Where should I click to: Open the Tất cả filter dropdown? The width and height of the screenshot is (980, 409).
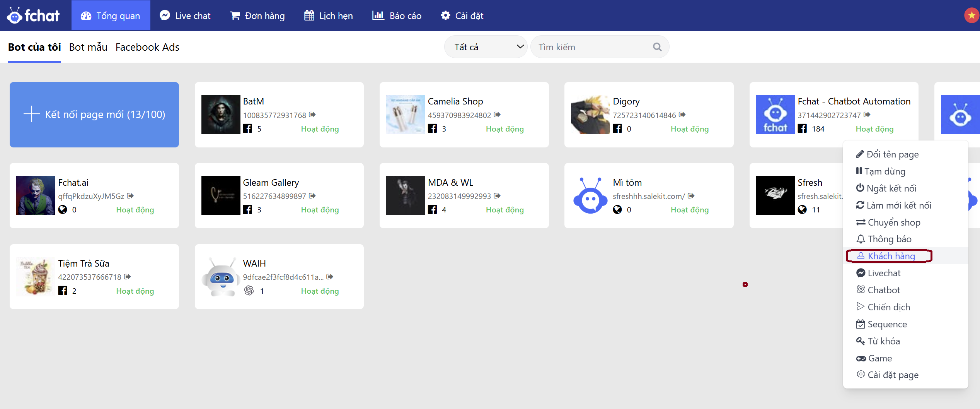(x=486, y=47)
